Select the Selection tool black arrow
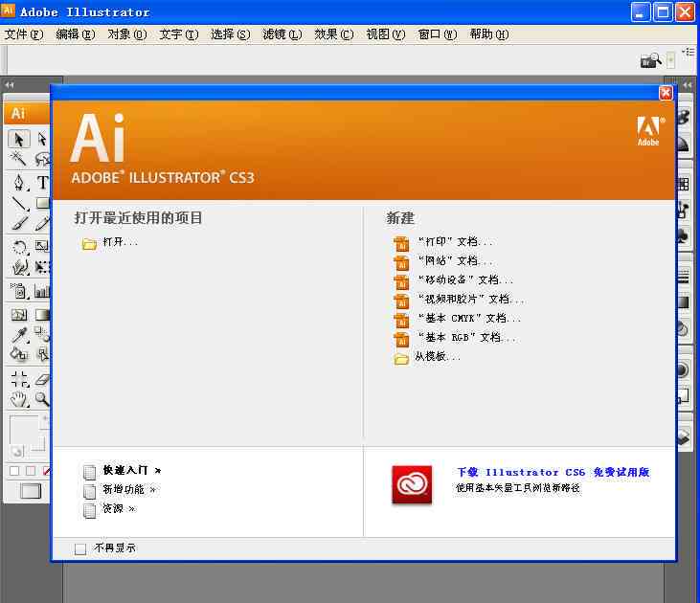Screen dimensions: 700x603 19,139
